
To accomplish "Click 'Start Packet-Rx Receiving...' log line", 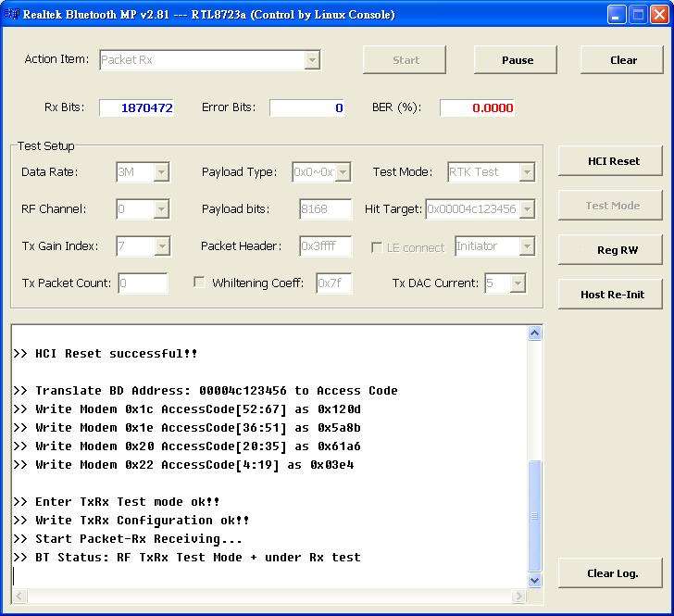I will [x=128, y=538].
